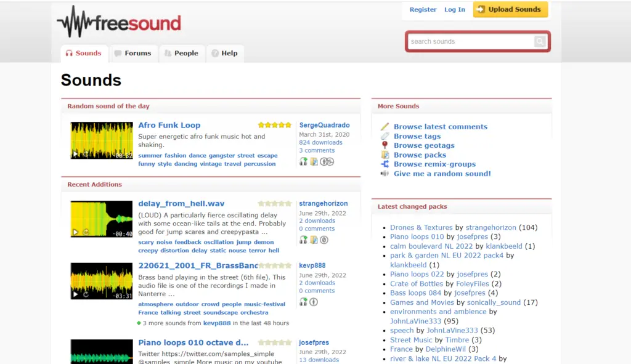Rate Afro Funk Loop using its star rating
This screenshot has height=364, width=631.
point(274,124)
